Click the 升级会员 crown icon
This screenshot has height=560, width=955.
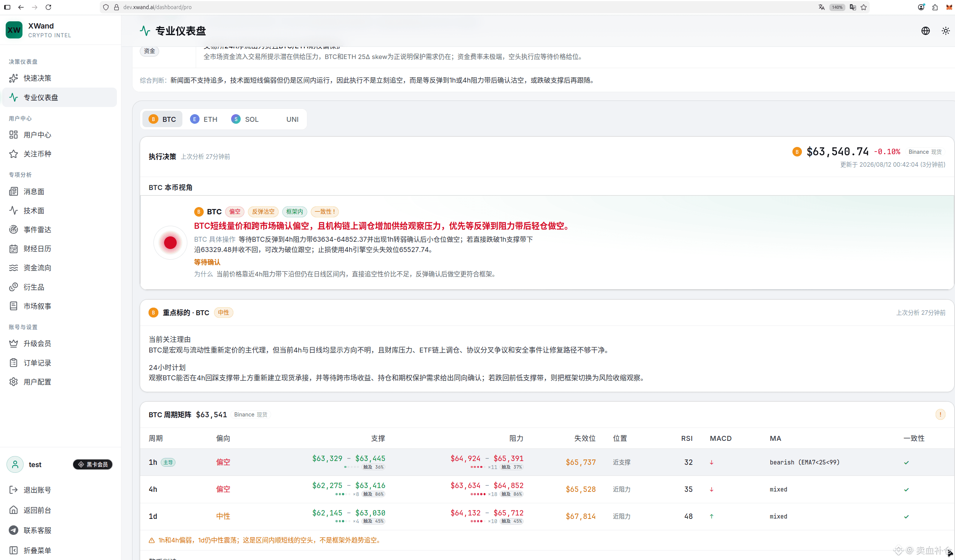tap(14, 343)
